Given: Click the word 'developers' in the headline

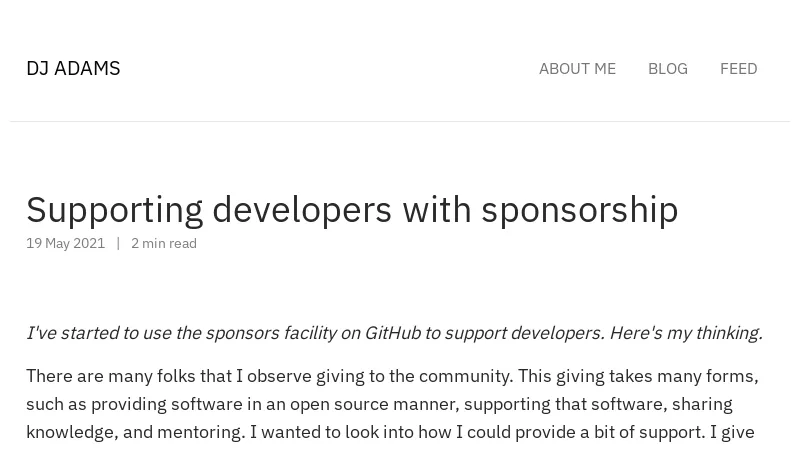Looking at the screenshot, I should click(x=302, y=210).
